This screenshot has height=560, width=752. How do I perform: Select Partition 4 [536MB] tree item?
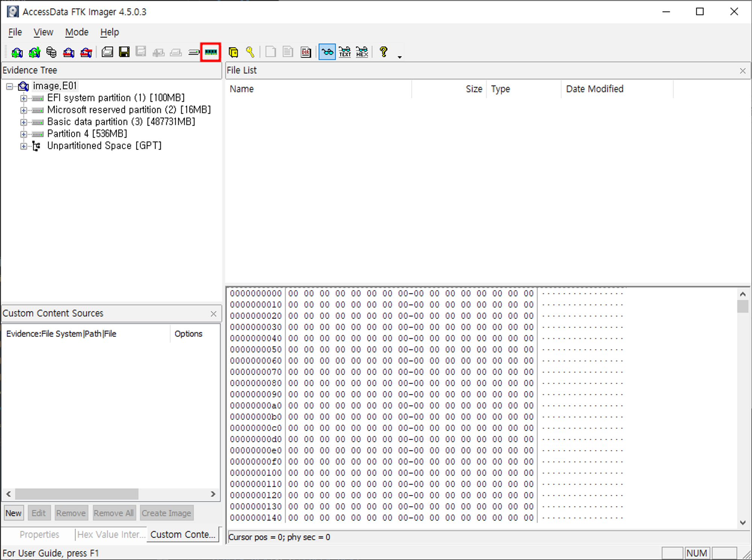pyautogui.click(x=87, y=134)
